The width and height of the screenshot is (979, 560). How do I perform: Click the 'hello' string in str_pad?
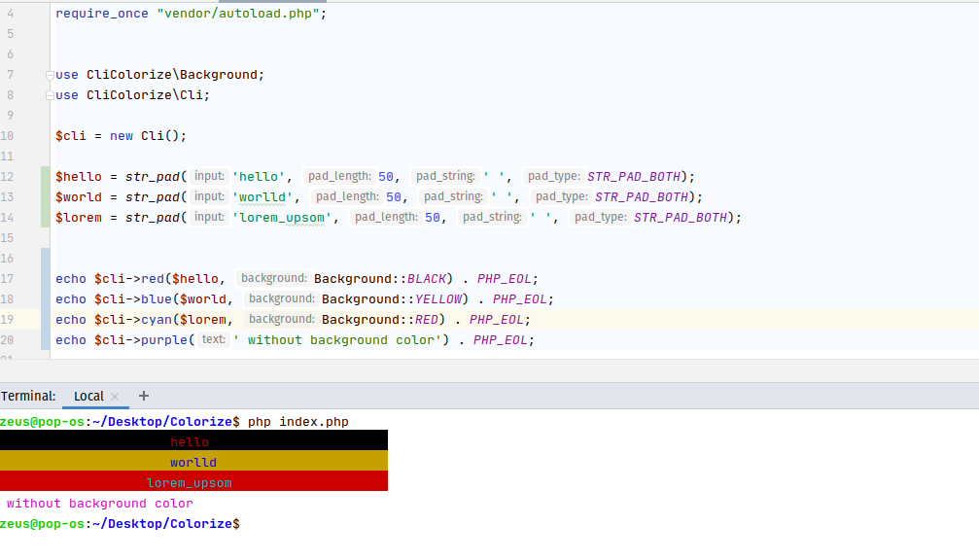259,176
